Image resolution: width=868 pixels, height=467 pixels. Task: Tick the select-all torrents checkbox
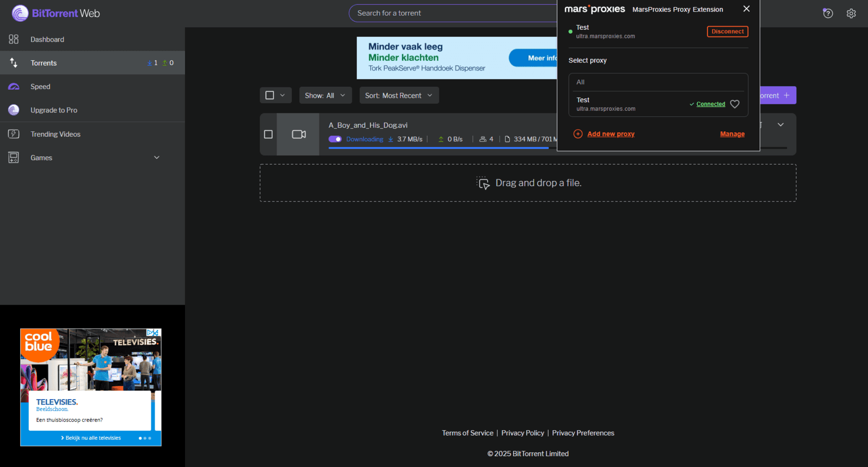tap(270, 95)
